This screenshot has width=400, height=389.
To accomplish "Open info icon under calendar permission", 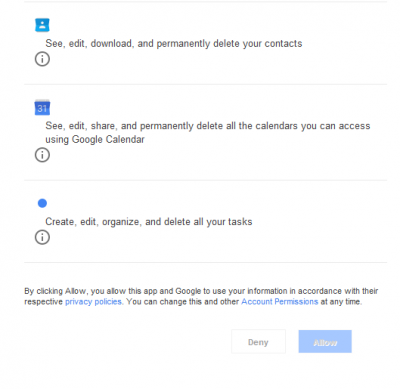I will [42, 155].
